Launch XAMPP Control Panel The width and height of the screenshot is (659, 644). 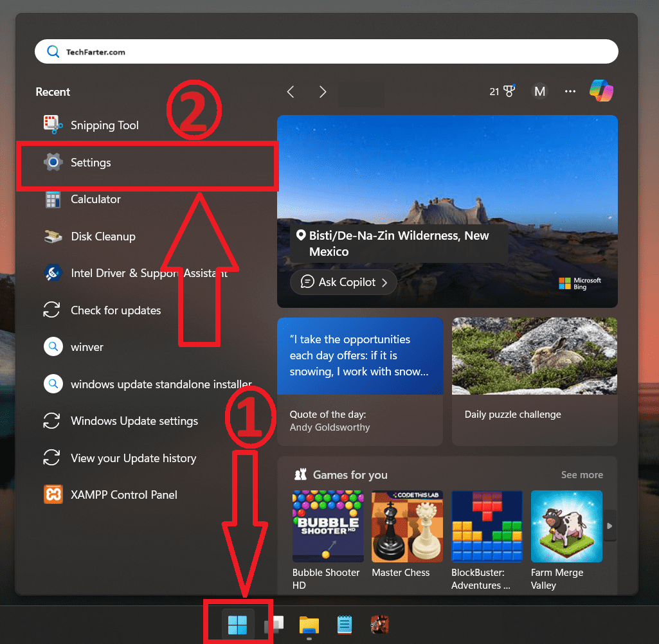pyautogui.click(x=123, y=495)
